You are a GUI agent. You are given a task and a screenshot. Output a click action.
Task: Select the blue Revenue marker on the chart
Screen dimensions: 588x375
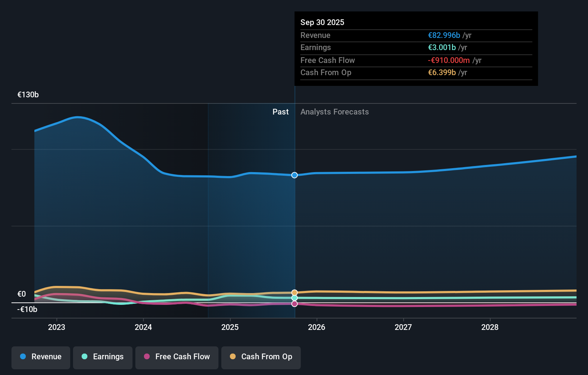point(294,175)
